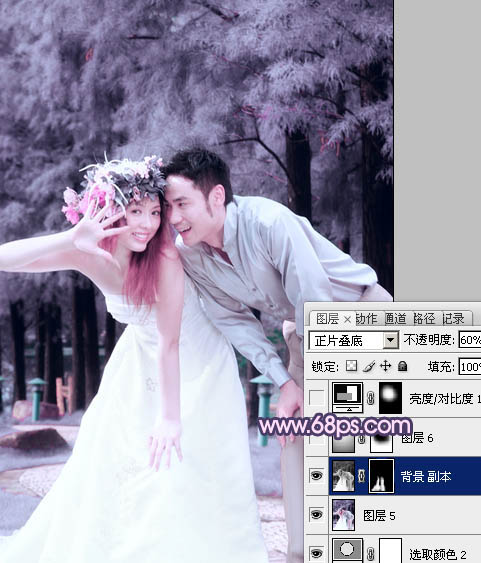
Task: Select the 选取颜色 2 adjustment icon
Action: (x=347, y=550)
